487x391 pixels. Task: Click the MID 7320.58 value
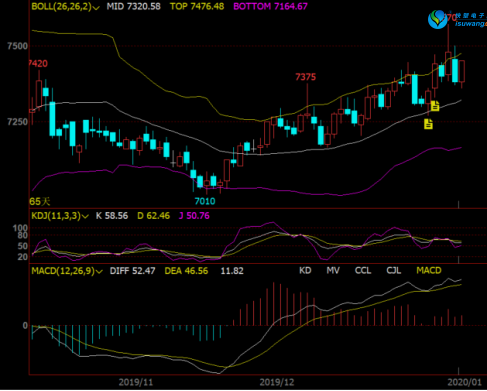pyautogui.click(x=134, y=6)
